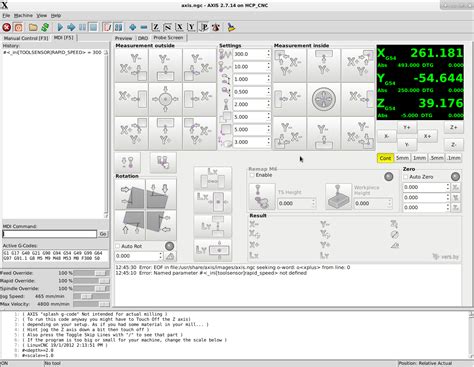Stop program execution in toolbar
This screenshot has width=474, height=367.
coord(94,27)
